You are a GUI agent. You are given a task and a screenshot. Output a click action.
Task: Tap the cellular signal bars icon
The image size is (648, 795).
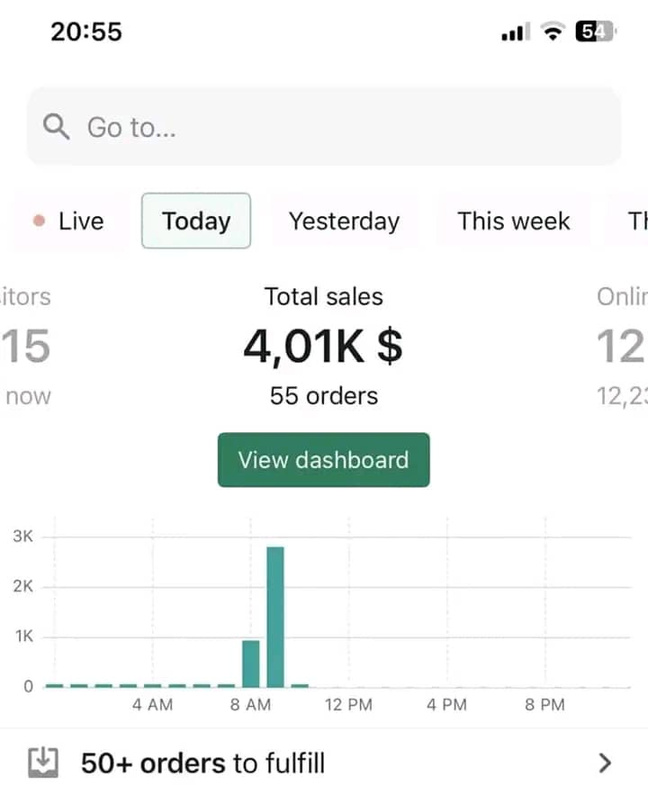click(516, 32)
